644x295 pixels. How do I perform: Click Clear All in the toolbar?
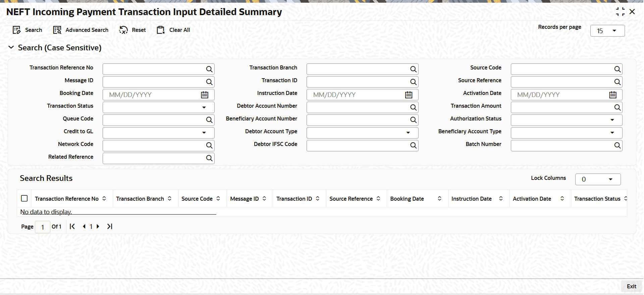click(x=173, y=30)
